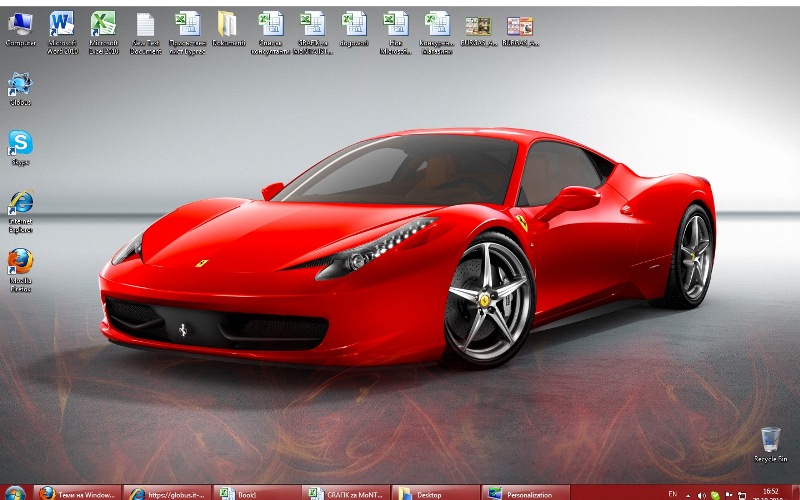Launch the Mozilla Firefox desktop shortcut

click(20, 265)
